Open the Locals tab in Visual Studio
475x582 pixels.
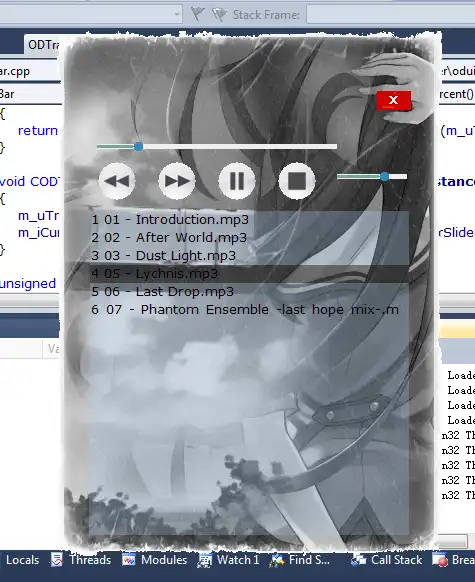pos(21,560)
